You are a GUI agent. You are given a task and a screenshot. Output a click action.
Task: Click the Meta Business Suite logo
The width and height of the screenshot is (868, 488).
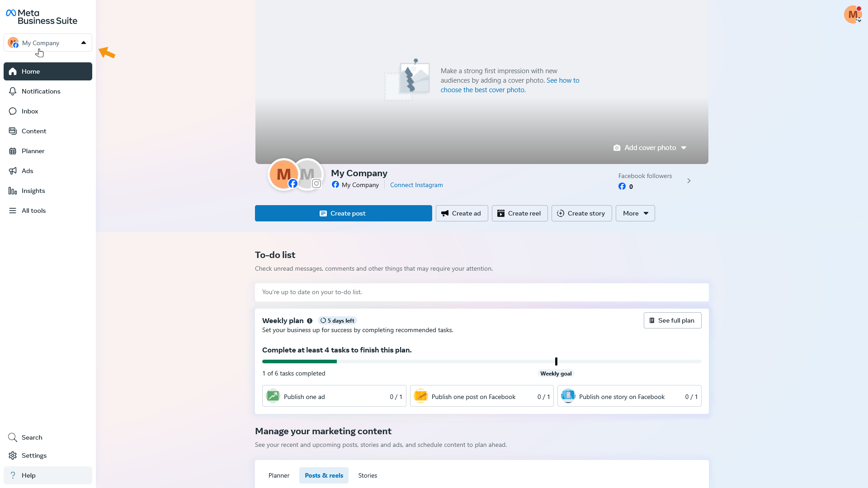click(x=42, y=17)
